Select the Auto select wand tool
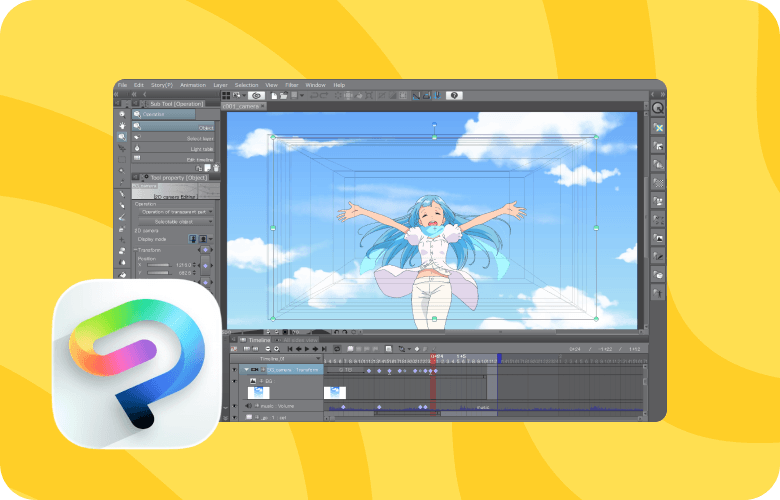The height and width of the screenshot is (500, 780). pos(122,171)
